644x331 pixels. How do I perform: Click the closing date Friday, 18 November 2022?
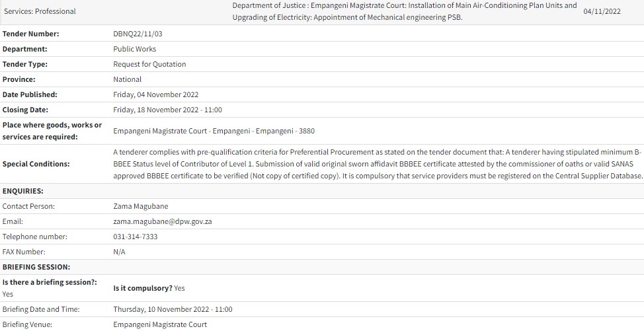click(x=167, y=110)
